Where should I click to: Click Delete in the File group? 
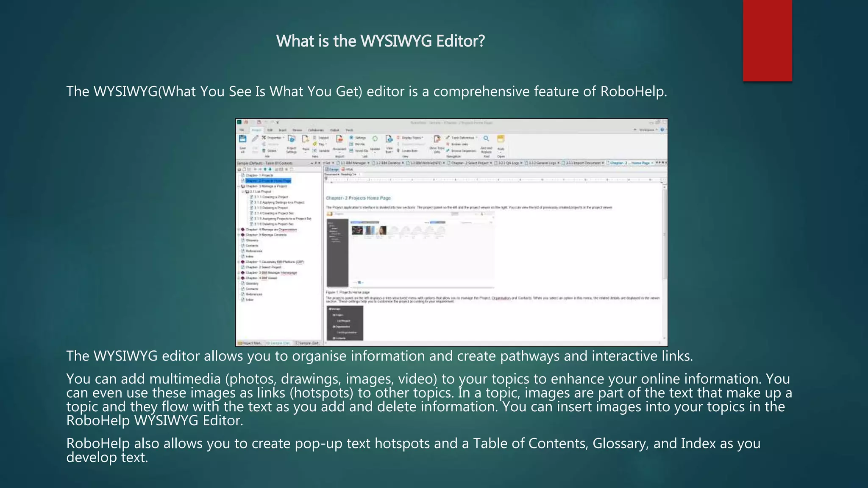pyautogui.click(x=270, y=150)
